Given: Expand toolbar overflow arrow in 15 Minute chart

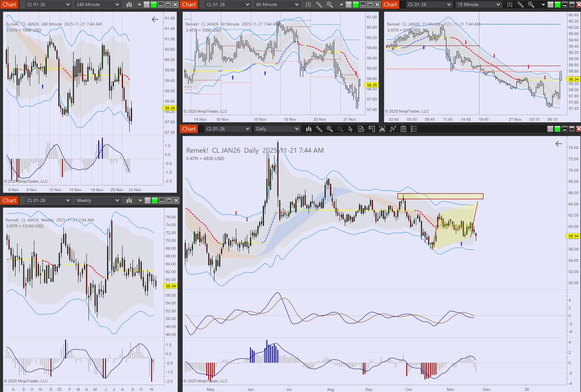Looking at the screenshot, I should 543,4.
